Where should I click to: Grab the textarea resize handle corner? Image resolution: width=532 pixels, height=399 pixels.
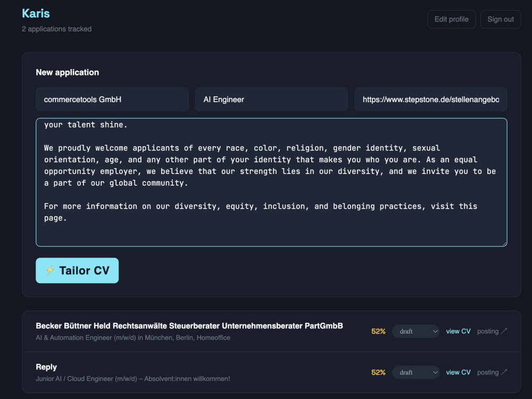504,244
